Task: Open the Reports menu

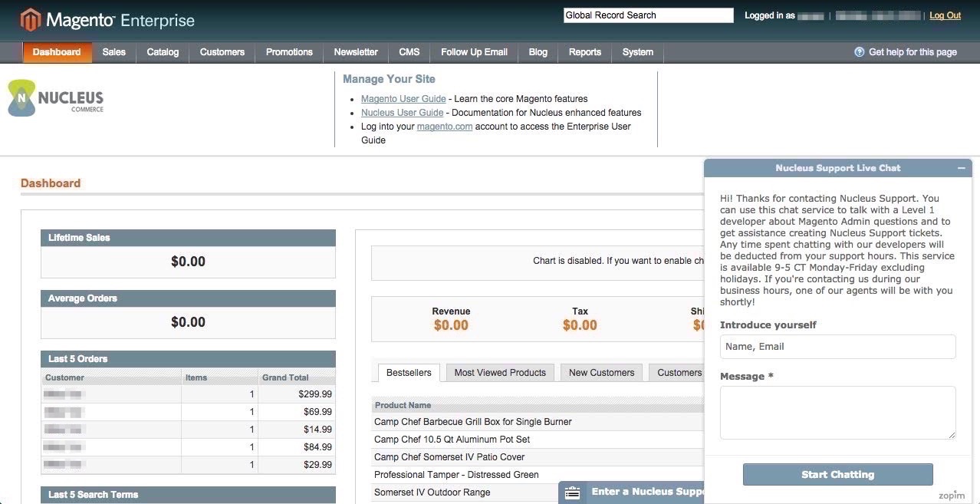Action: [x=585, y=52]
